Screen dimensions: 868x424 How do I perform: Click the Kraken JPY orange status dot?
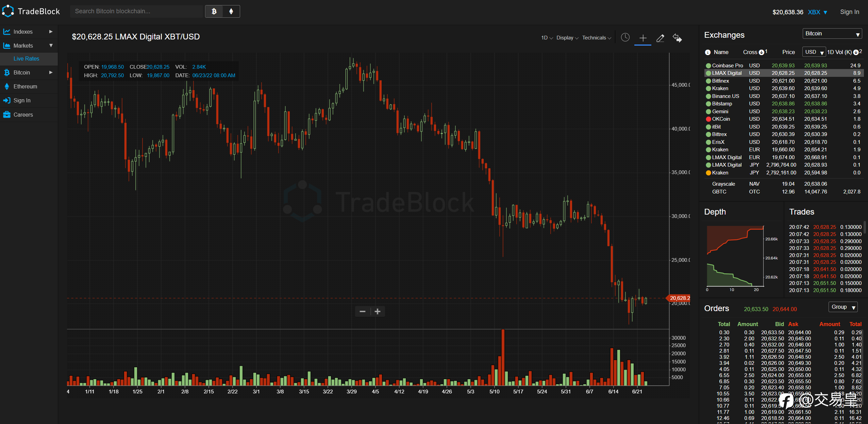(x=708, y=173)
